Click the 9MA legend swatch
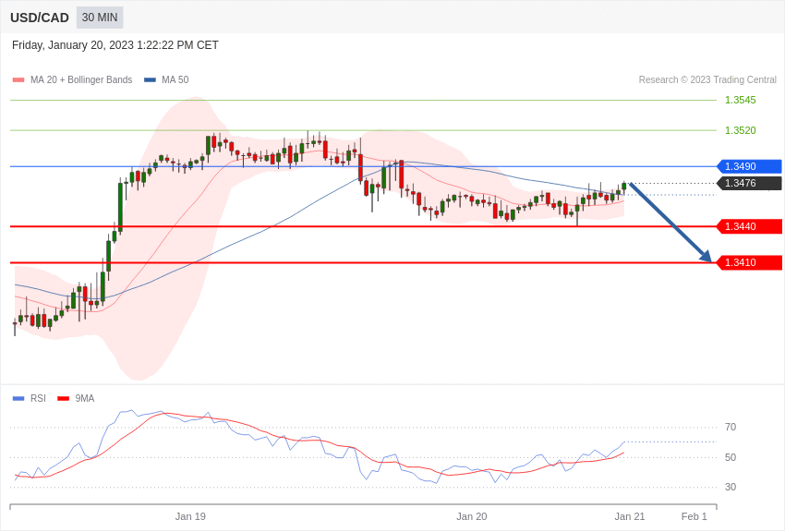The width and height of the screenshot is (785, 532). click(63, 398)
